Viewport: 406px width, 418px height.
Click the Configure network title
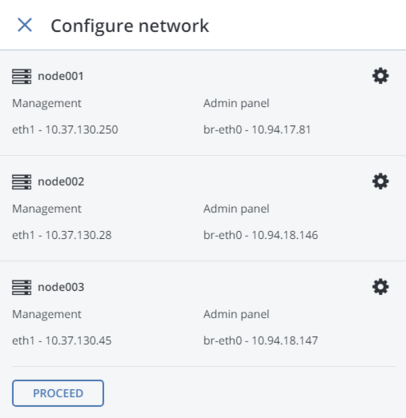(x=130, y=26)
